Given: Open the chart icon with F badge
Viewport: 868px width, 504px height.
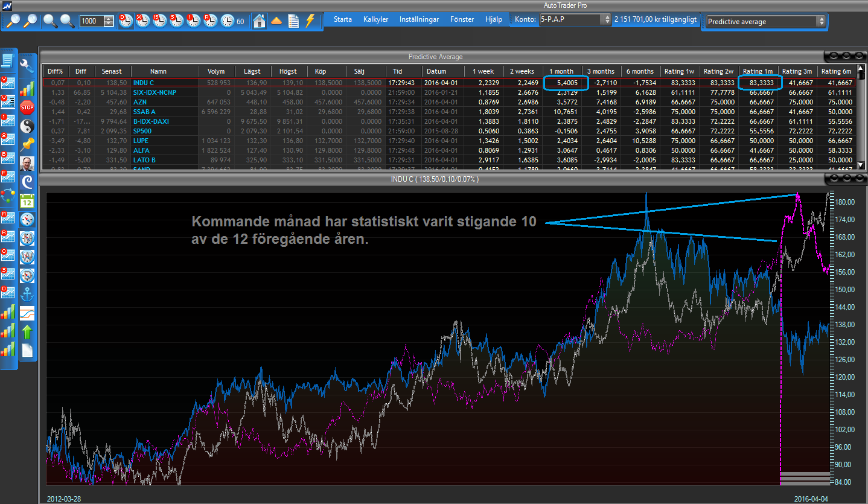Looking at the screenshot, I should click(8, 177).
